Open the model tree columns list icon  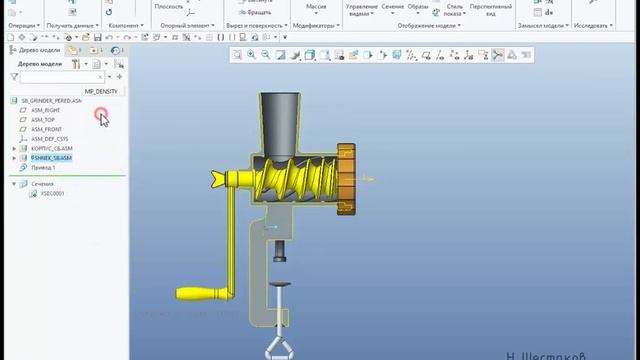point(97,64)
